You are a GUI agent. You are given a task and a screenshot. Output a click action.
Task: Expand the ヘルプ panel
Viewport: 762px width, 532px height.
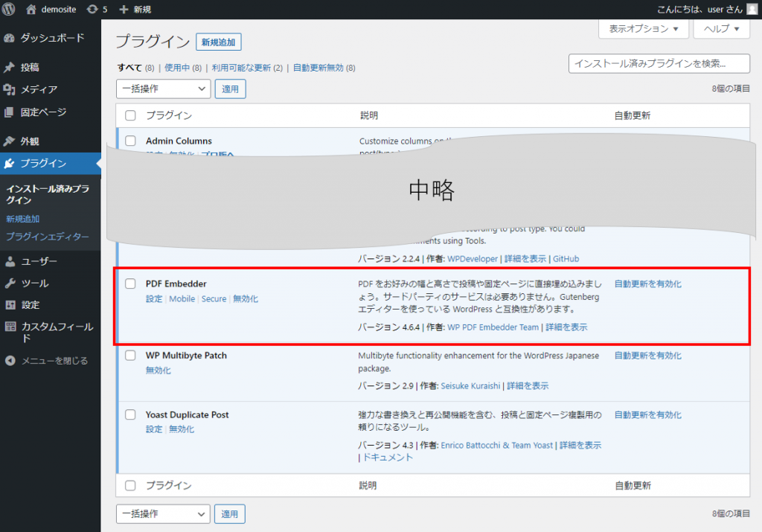721,28
